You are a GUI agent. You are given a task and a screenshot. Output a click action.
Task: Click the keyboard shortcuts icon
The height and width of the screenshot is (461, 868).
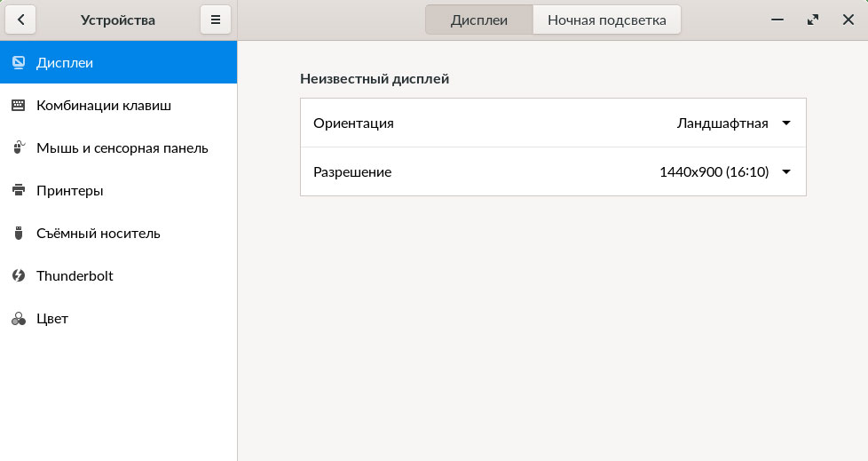[18, 105]
